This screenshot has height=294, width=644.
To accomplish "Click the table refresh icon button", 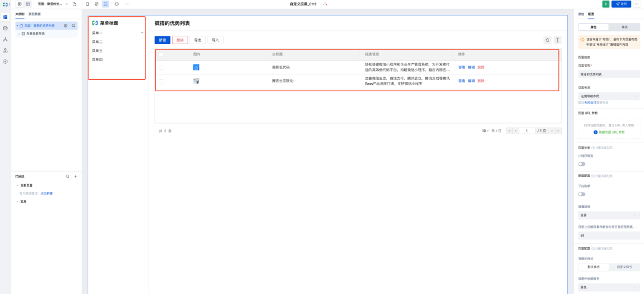I will (x=547, y=40).
